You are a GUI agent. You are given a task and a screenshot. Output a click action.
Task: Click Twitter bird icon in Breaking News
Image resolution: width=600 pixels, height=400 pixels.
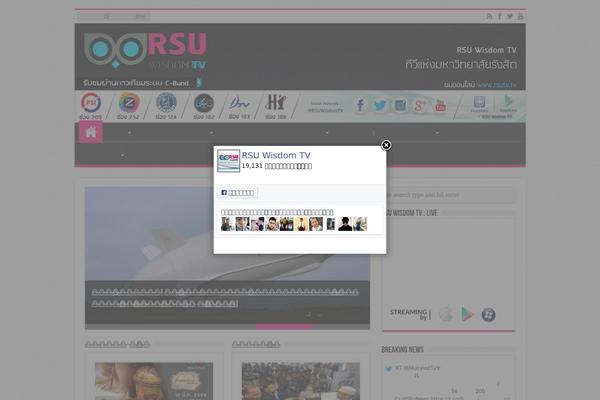point(389,369)
